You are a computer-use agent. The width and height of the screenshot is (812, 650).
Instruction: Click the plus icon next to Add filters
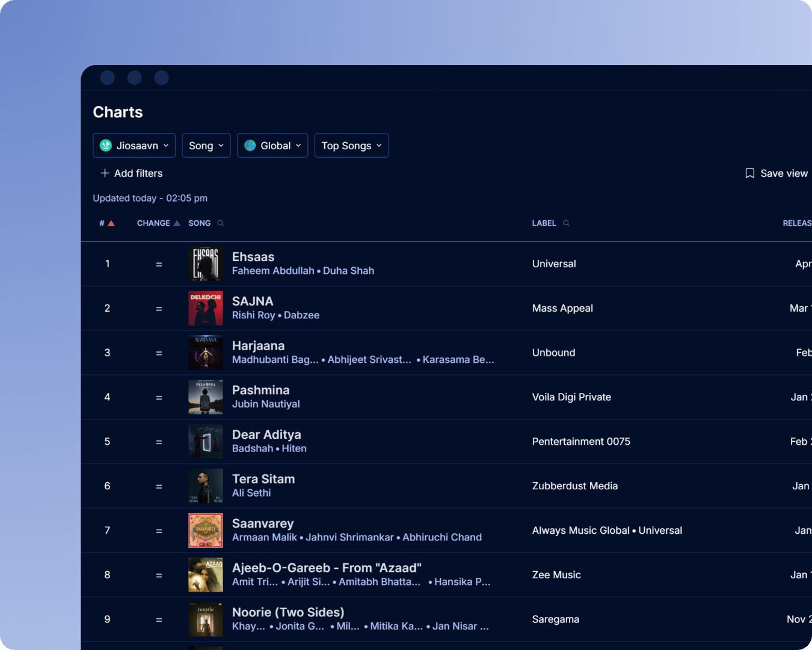point(103,173)
